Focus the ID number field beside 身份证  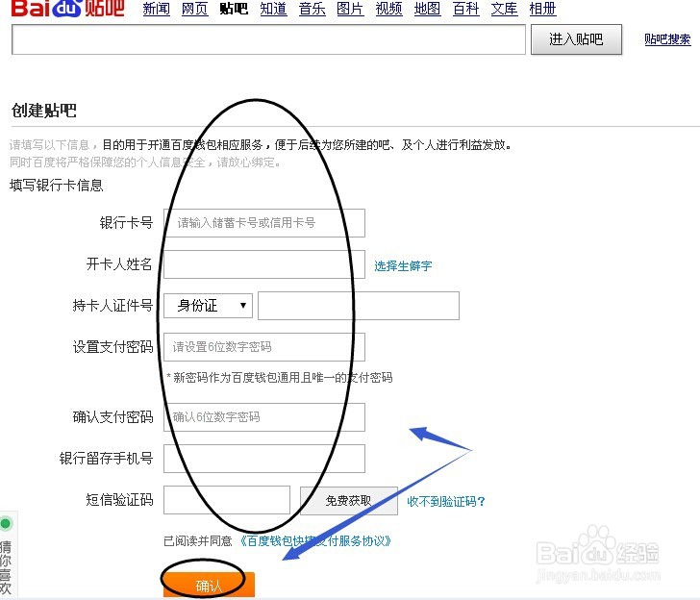359,306
